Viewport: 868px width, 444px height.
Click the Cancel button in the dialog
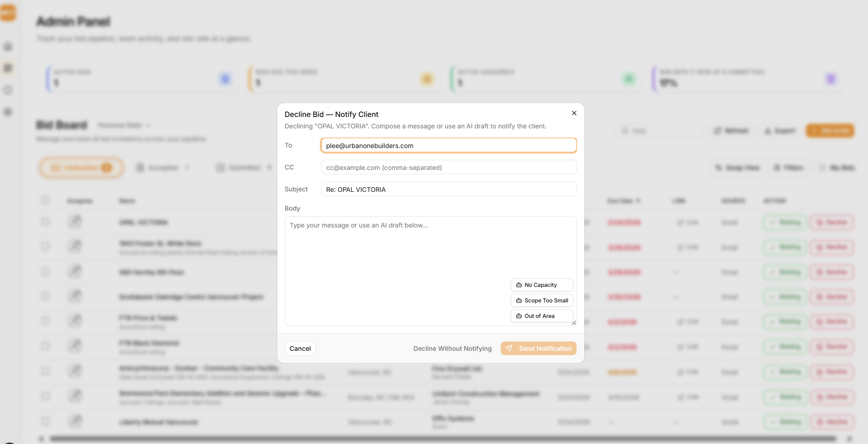click(300, 348)
